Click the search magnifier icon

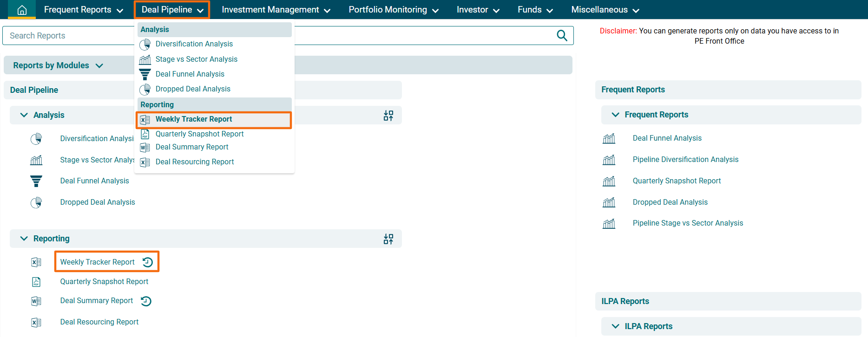pos(562,36)
